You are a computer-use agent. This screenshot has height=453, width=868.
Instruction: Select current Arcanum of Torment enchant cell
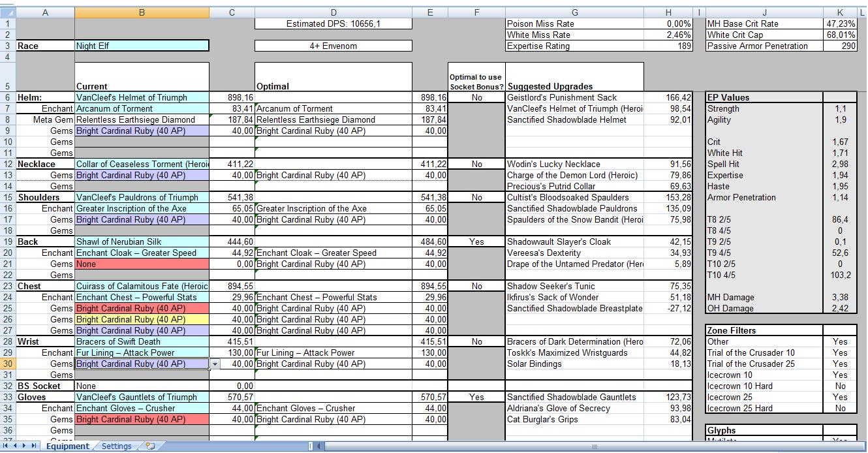click(x=142, y=108)
